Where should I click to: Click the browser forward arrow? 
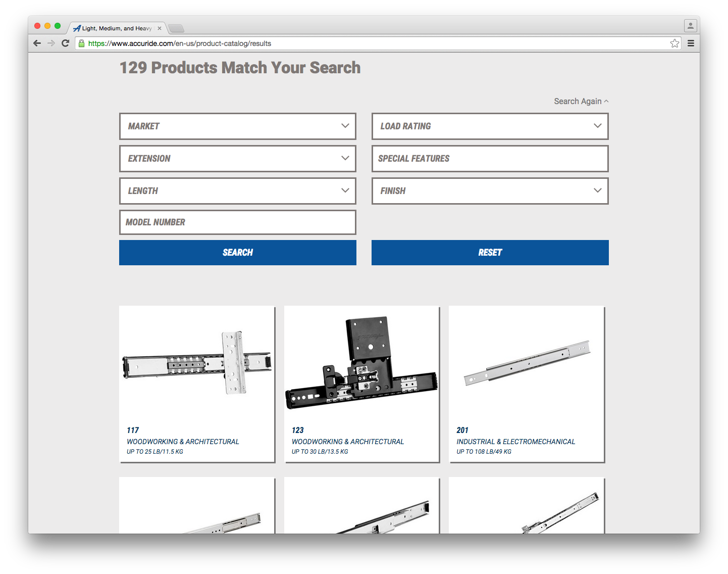click(51, 43)
